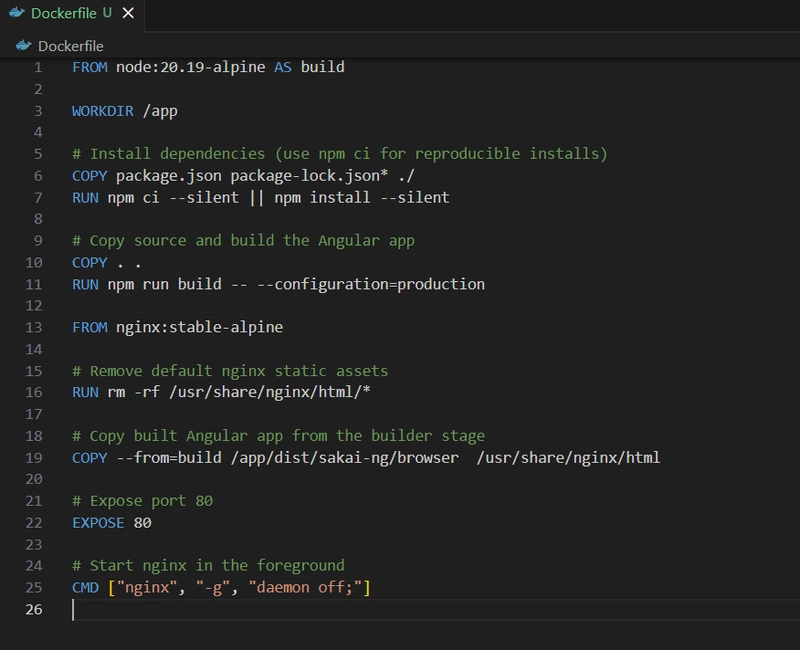Switch to the Dockerfile editor tab
The image size is (800, 650).
pos(65,14)
